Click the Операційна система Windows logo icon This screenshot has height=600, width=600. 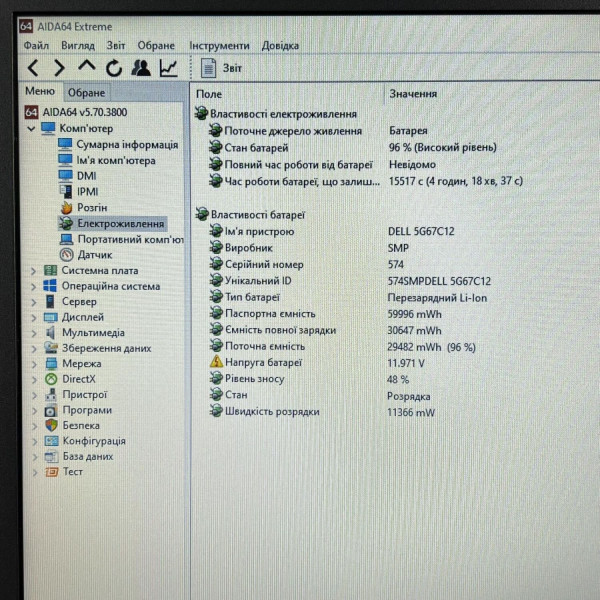[x=50, y=286]
